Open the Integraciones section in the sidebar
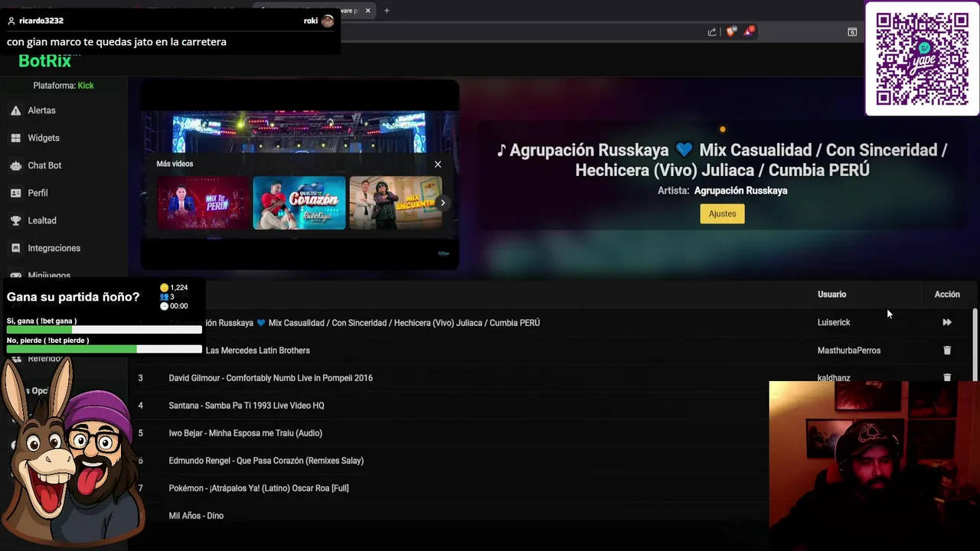Viewport: 980px width, 551px height. (54, 248)
